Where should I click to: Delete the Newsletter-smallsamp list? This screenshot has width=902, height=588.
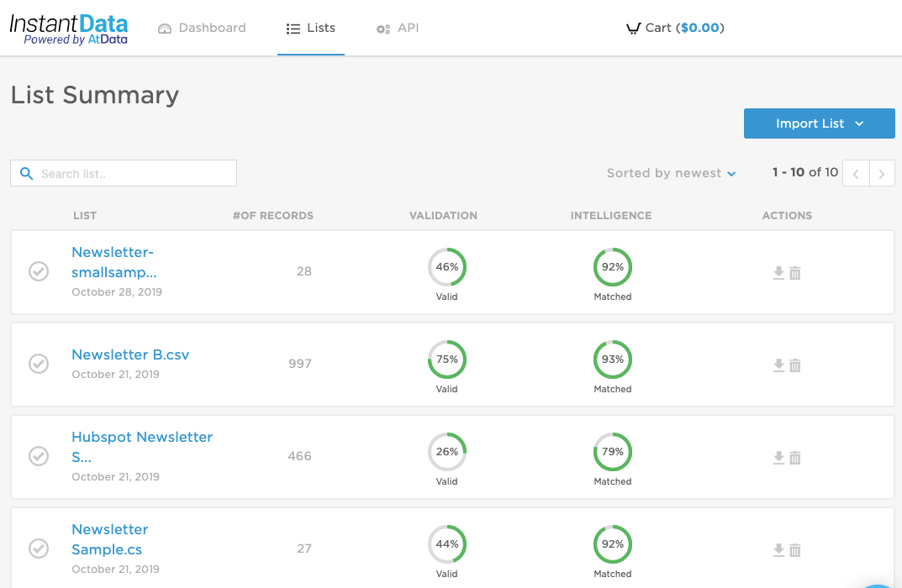[795, 272]
